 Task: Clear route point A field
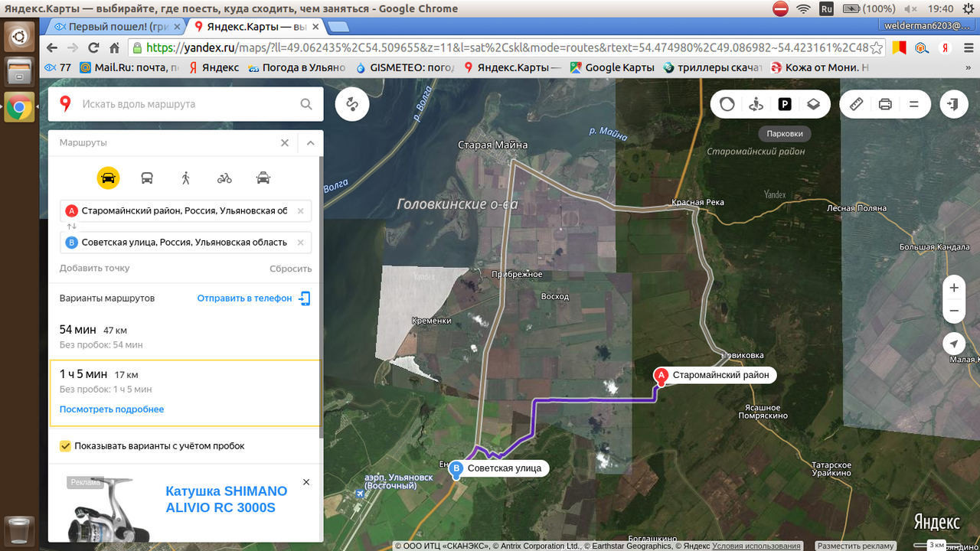(300, 211)
